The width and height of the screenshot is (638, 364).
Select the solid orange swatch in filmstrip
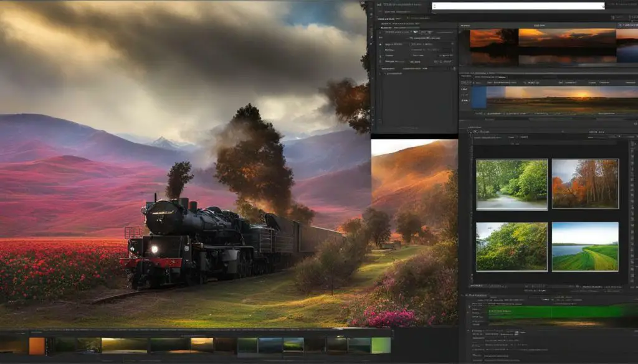point(37,346)
